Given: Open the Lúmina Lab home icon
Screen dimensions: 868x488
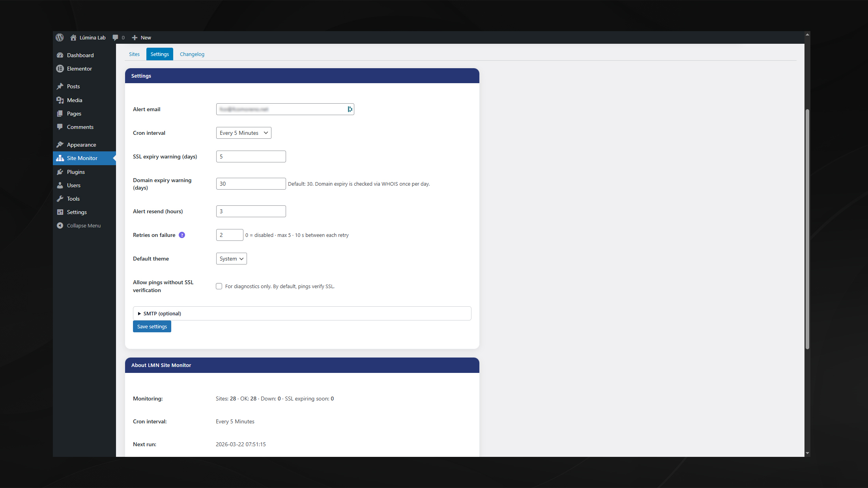Looking at the screenshot, I should point(73,37).
